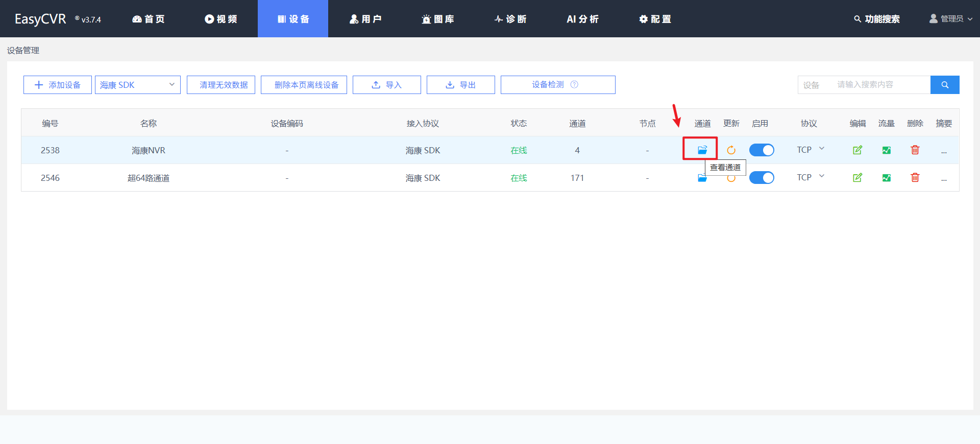The image size is (980, 444).
Task: Edit the 海康NVR device
Action: coord(857,150)
